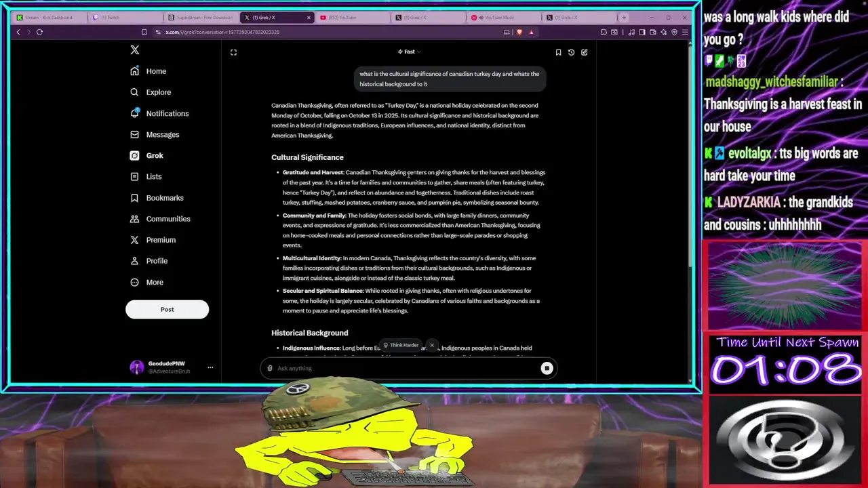Click the Cultural Significance heading
This screenshot has height=488, width=868.
[x=307, y=157]
